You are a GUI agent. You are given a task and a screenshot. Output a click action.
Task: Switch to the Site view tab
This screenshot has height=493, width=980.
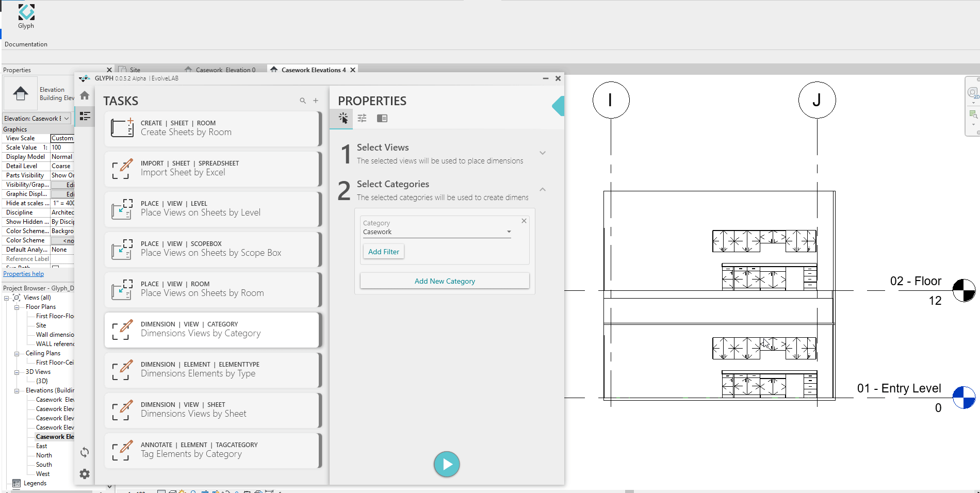pyautogui.click(x=135, y=70)
